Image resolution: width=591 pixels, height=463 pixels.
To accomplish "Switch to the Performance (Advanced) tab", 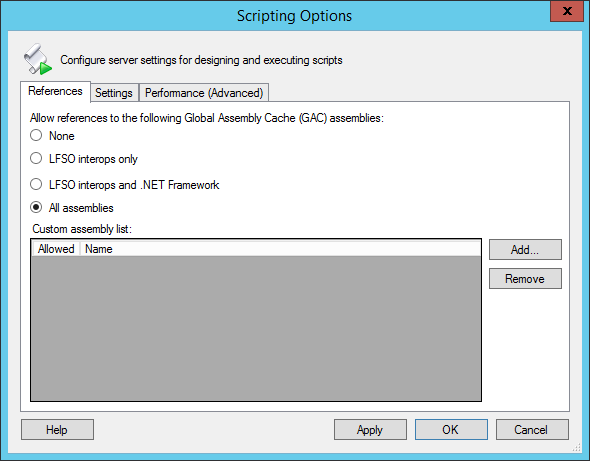I will click(x=204, y=93).
